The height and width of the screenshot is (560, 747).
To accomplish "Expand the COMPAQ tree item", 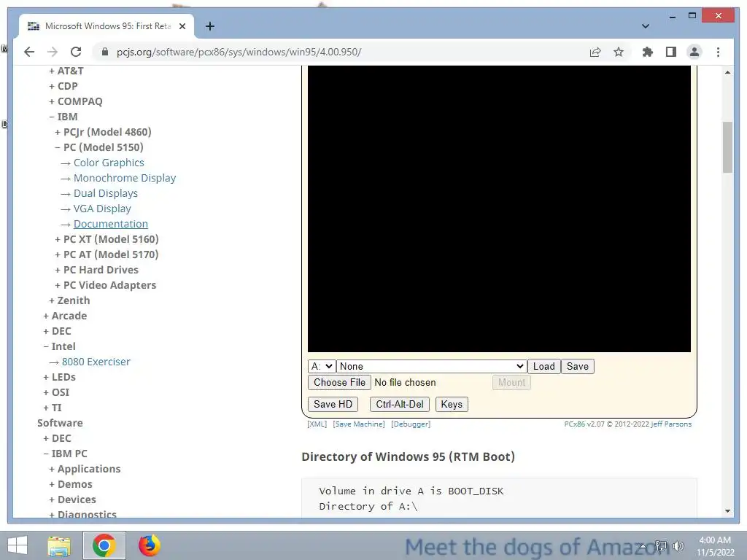I will [x=76, y=101].
